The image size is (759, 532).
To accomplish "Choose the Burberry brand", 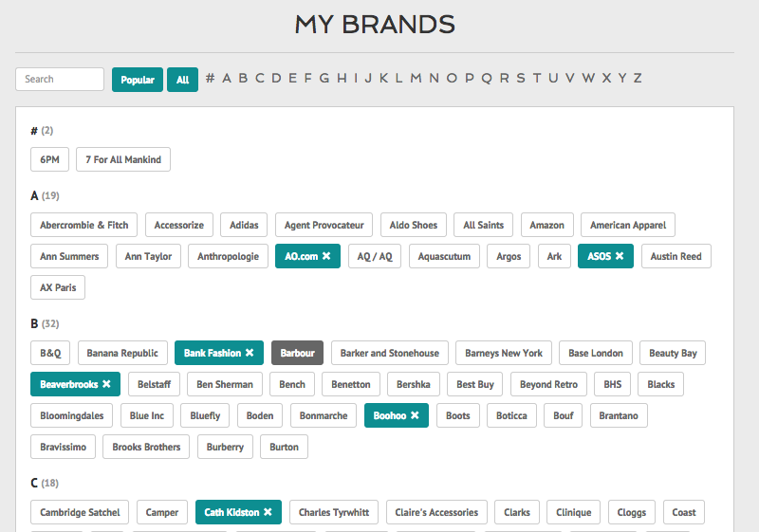I will (x=225, y=447).
